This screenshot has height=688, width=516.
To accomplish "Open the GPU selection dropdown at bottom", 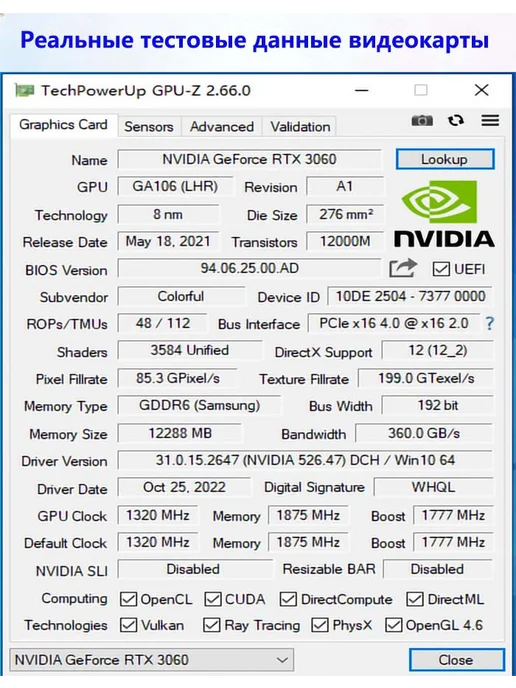I will pyautogui.click(x=152, y=659).
